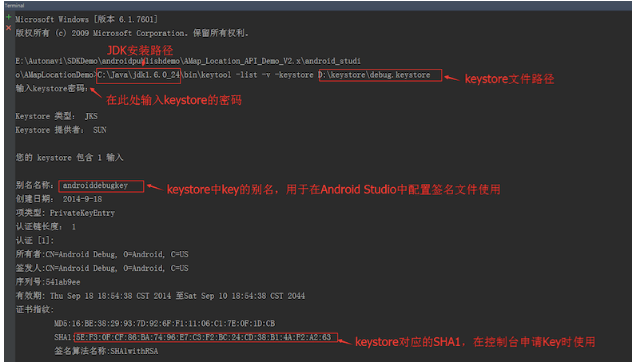636x363 pixels.
Task: Click the '输入keystore密码' prompt line
Action: 52,88
